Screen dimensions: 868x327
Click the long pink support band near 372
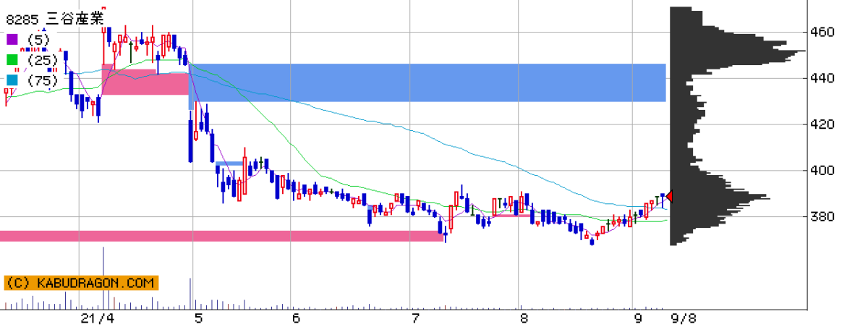tap(221, 236)
